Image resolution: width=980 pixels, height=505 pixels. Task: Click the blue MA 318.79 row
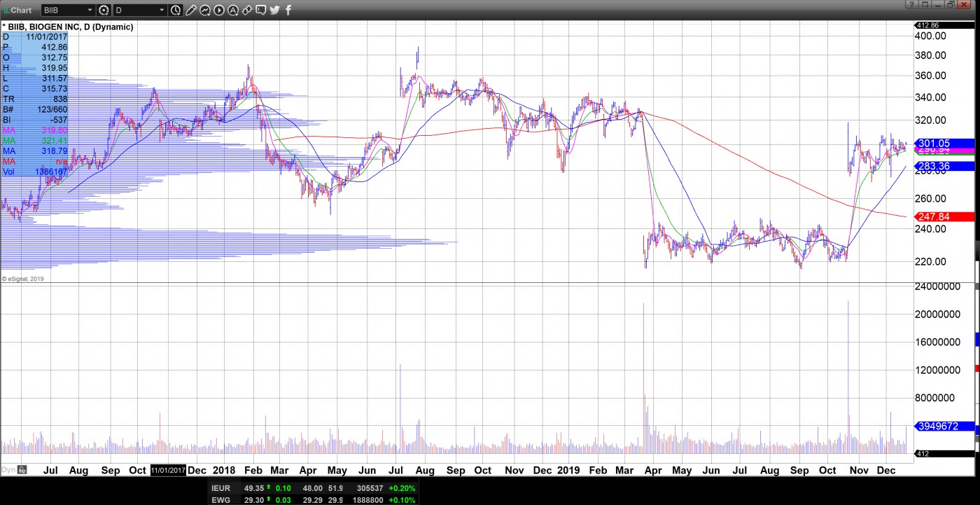35,151
